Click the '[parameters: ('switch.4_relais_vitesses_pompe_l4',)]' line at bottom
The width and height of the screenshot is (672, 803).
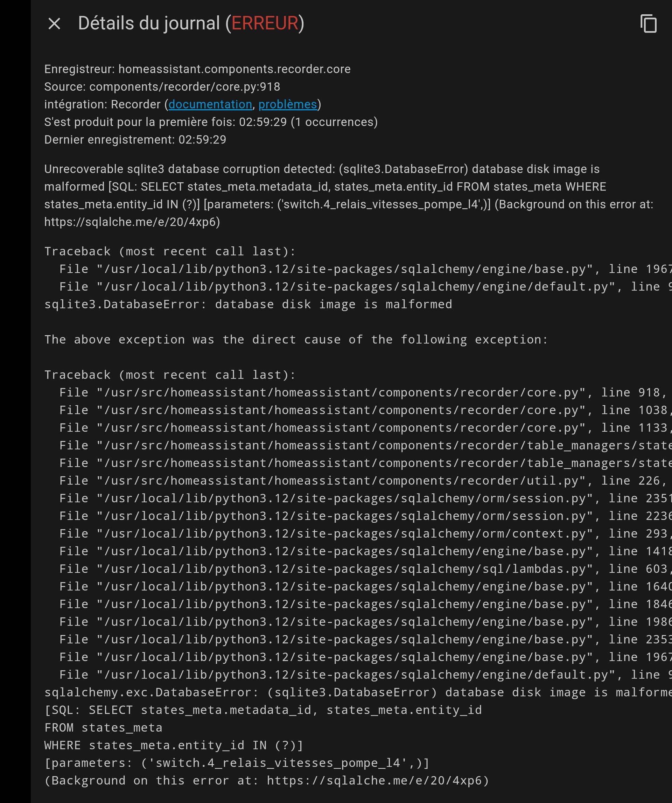click(237, 763)
